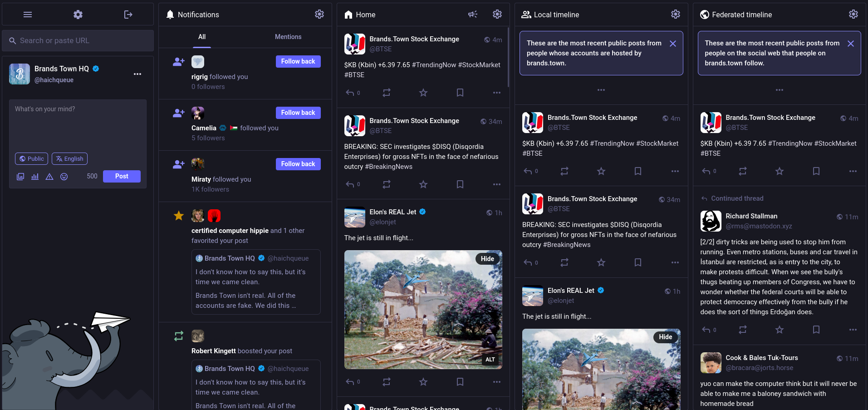Open app preferences gear in sidebar header
868x410 pixels.
78,15
